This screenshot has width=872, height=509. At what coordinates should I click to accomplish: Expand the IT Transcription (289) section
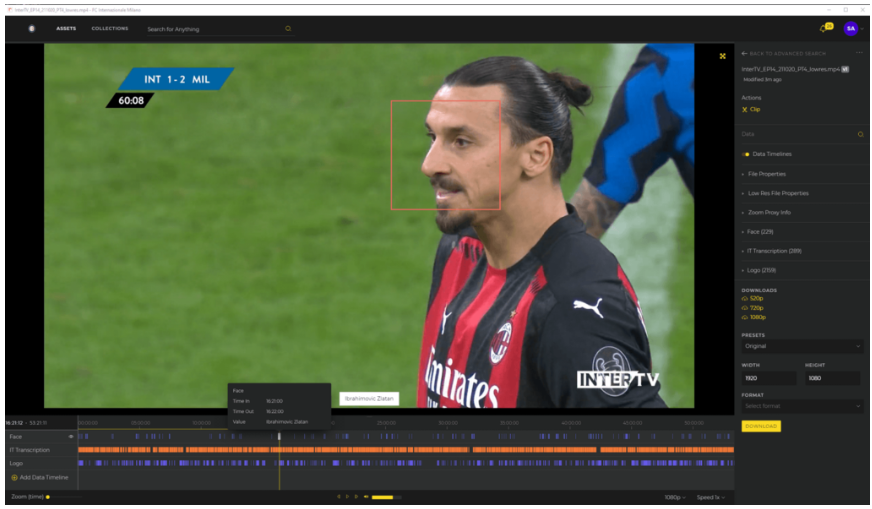(x=774, y=251)
